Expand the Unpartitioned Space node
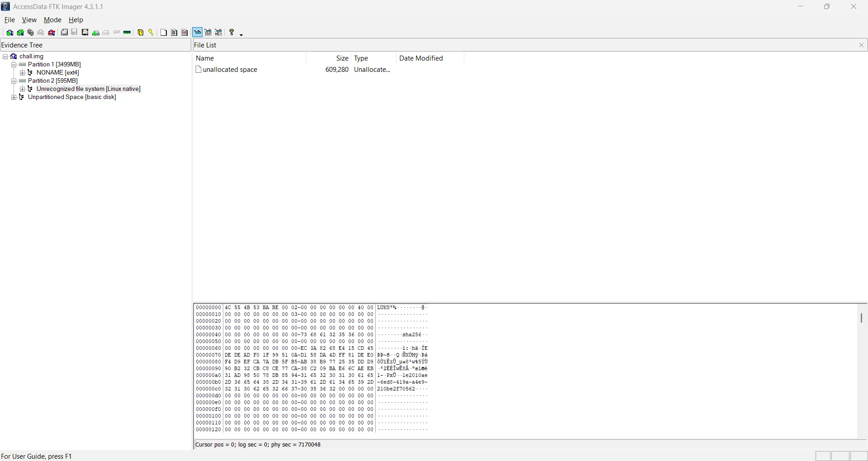868x461 pixels. point(14,97)
